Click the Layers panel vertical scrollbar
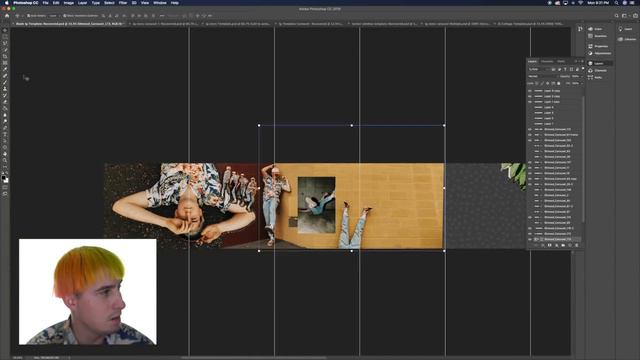The image size is (640, 360). [x=583, y=159]
